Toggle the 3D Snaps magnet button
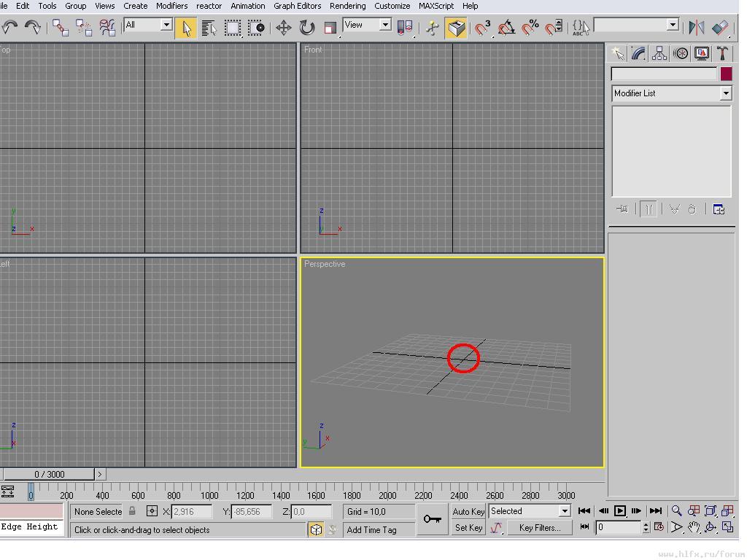Viewport: 747px width, 560px height. [x=483, y=28]
